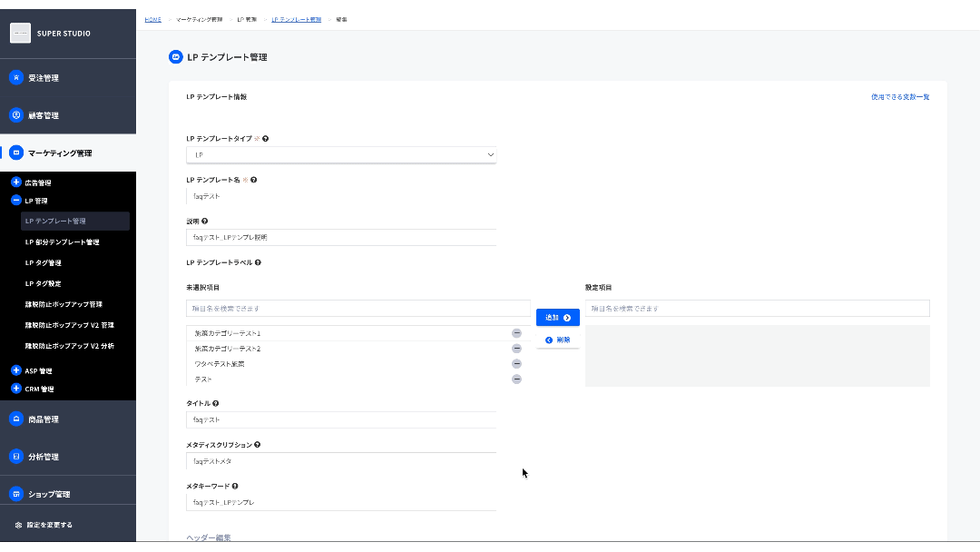This screenshot has height=552, width=980.
Task: Click the ショップ管理 sidebar icon
Action: pos(15,493)
